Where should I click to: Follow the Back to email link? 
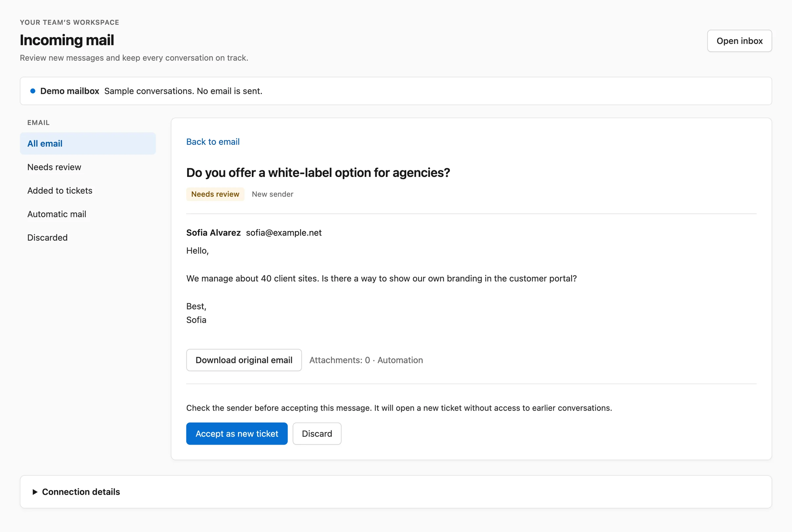tap(213, 142)
